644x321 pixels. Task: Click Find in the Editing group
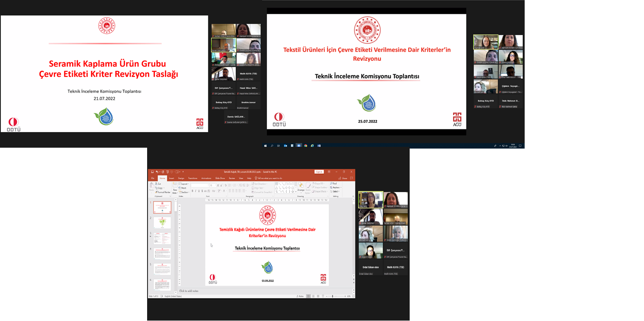coord(334,184)
